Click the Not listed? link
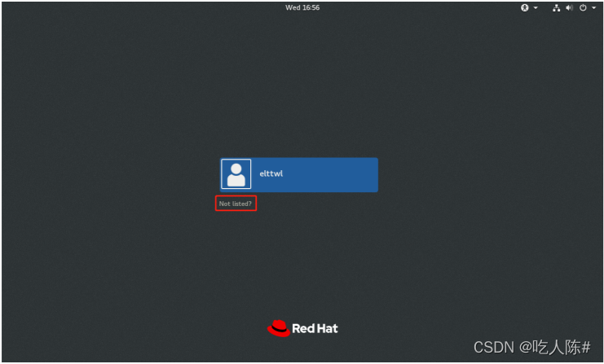Screen dimensions: 604x364 point(236,204)
